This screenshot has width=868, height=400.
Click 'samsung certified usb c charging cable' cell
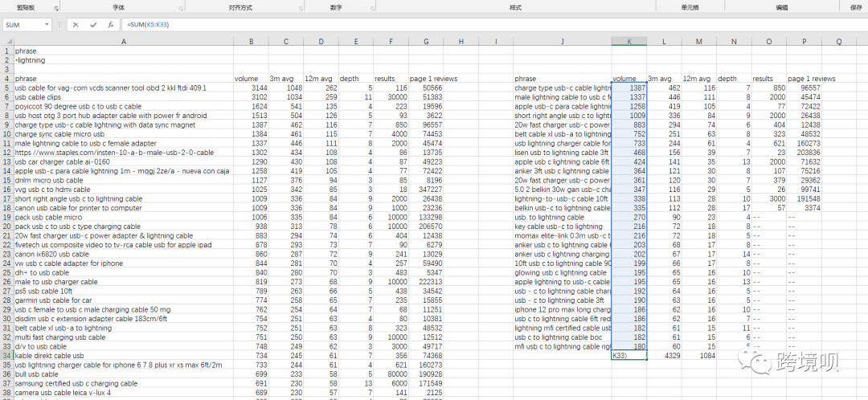click(124, 383)
